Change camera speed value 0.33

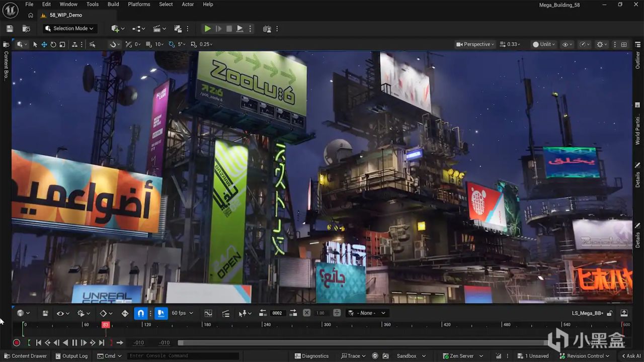click(x=510, y=44)
